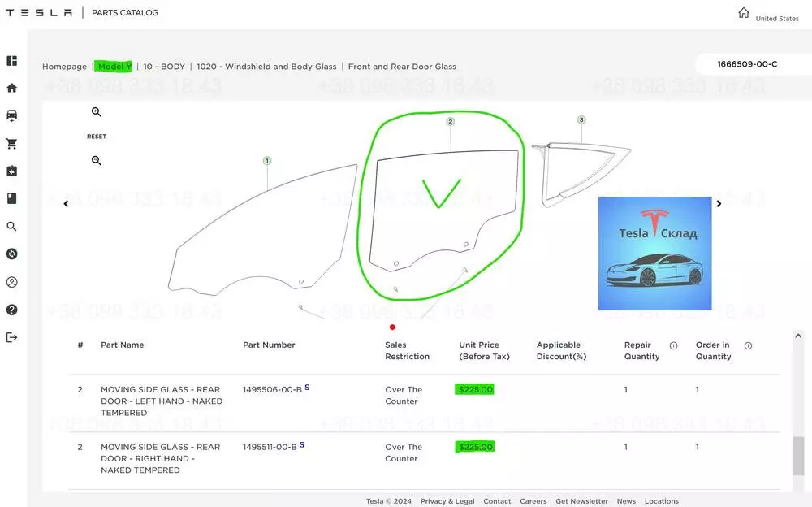Go to previous diagram with left arrow
Viewport: 812px width, 507px height.
click(67, 204)
